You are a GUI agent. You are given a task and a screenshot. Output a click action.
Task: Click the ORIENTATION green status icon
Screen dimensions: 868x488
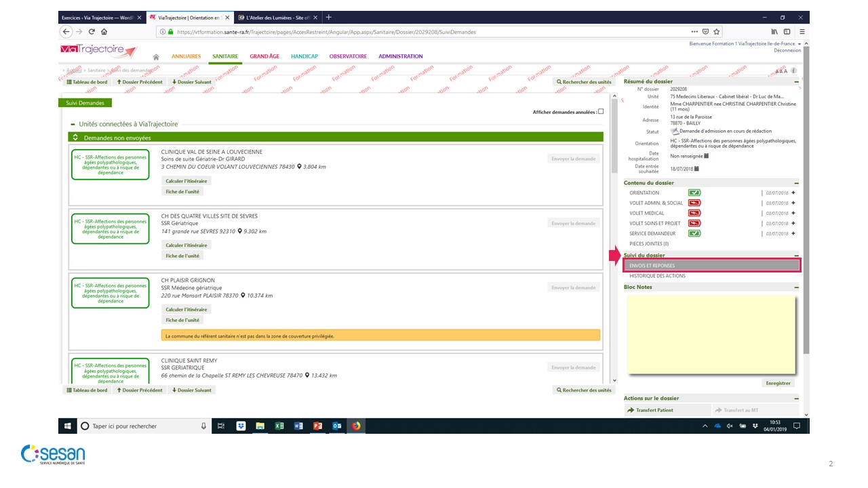(x=694, y=193)
